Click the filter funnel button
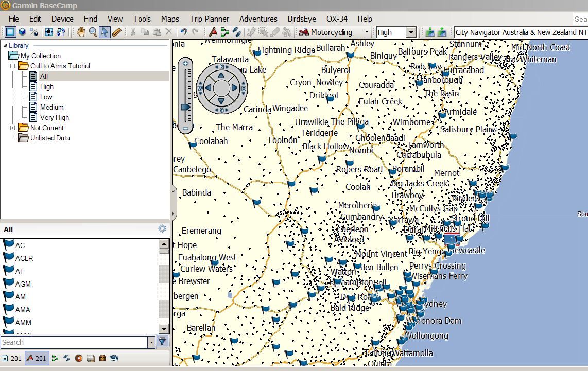The image size is (588, 371). coord(162,341)
